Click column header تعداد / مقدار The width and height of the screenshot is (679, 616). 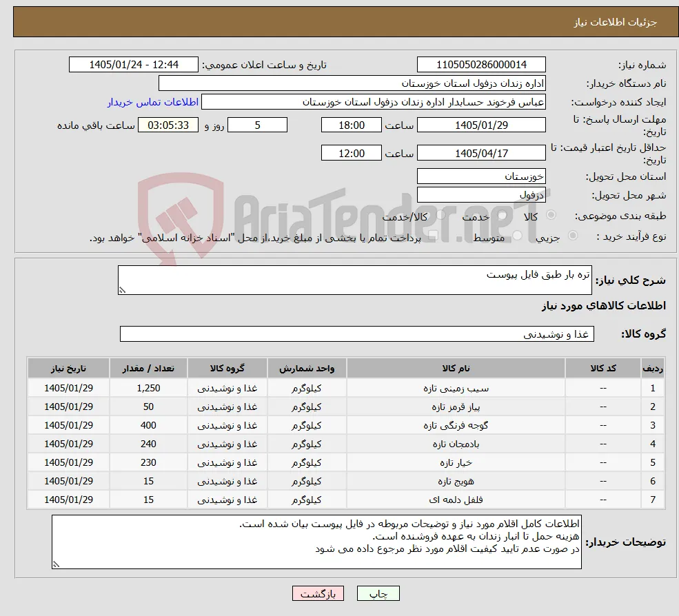coord(148,369)
